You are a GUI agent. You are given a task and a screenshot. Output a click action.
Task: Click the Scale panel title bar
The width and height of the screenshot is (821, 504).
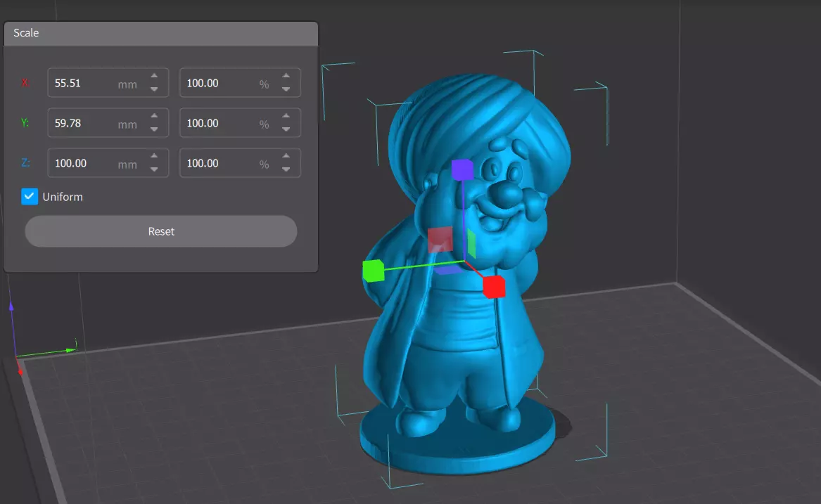pyautogui.click(x=160, y=33)
